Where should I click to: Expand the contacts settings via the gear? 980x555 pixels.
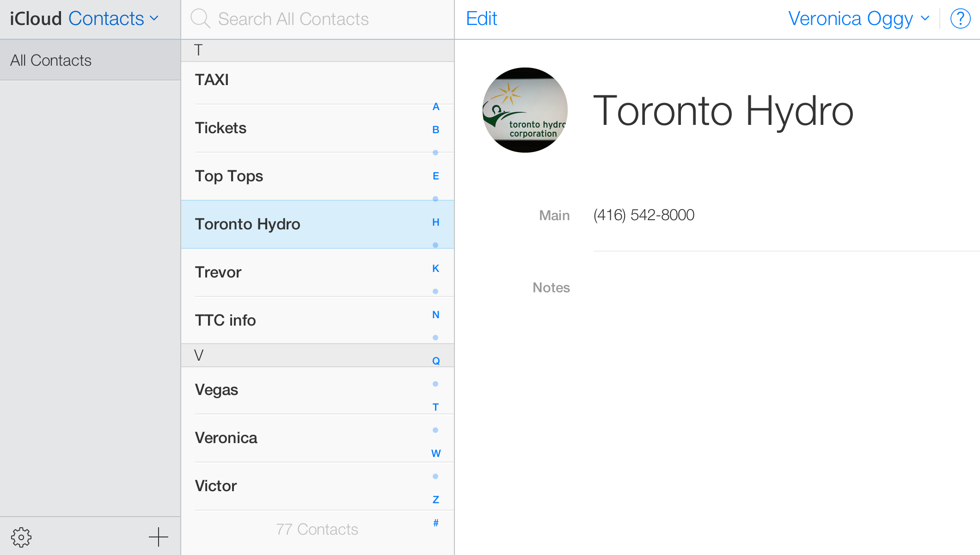click(x=22, y=536)
